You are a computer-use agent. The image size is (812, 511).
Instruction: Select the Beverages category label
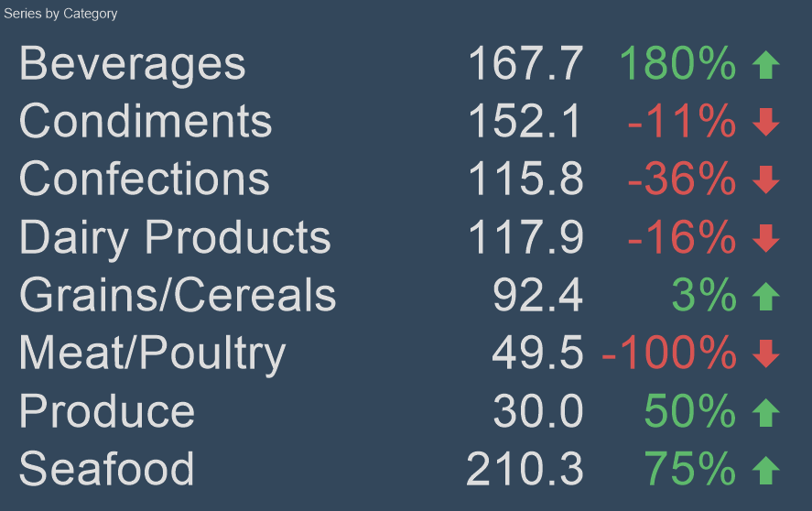[x=133, y=64]
